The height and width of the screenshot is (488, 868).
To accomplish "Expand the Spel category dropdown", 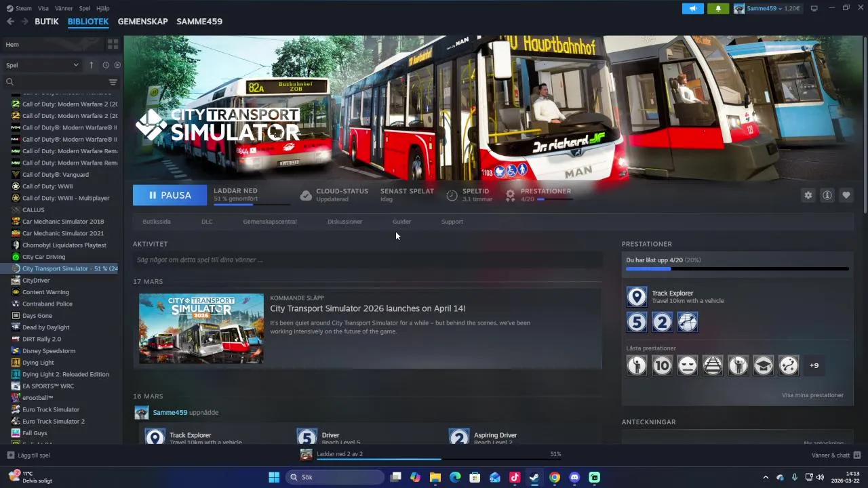I will [43, 65].
